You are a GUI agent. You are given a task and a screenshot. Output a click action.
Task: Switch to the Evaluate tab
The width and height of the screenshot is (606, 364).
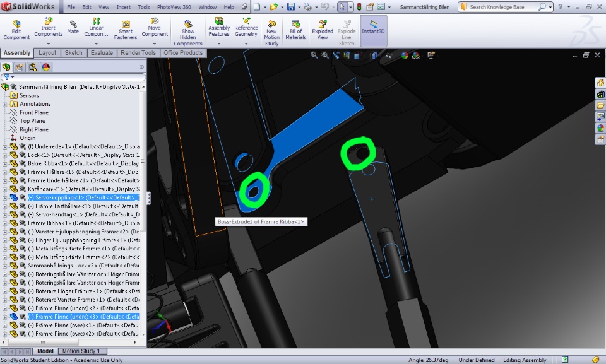(x=102, y=53)
